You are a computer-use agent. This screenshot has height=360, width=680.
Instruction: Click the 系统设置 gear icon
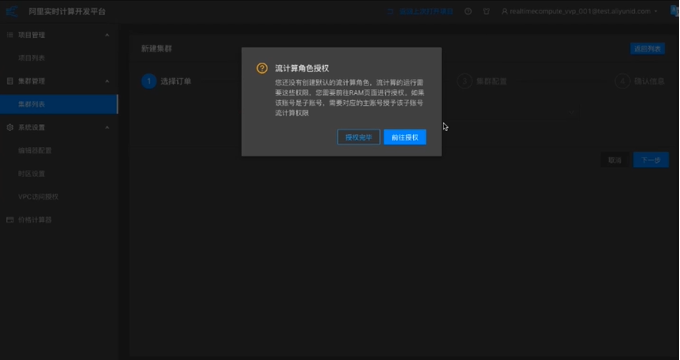(x=10, y=128)
